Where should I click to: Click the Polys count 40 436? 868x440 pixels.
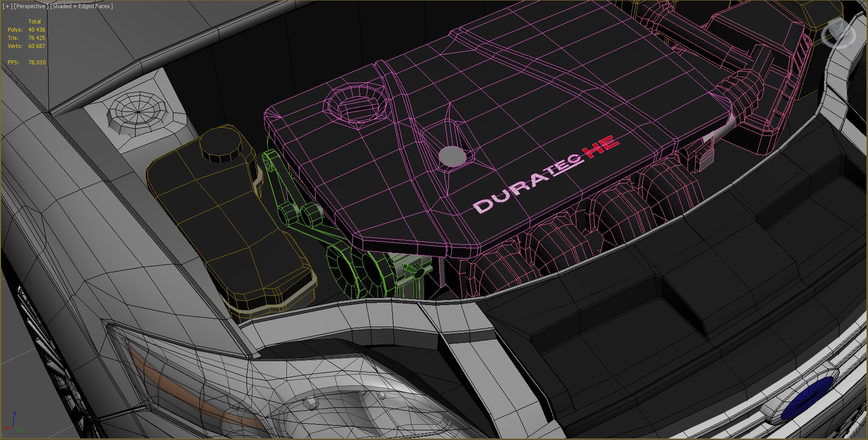tap(37, 30)
